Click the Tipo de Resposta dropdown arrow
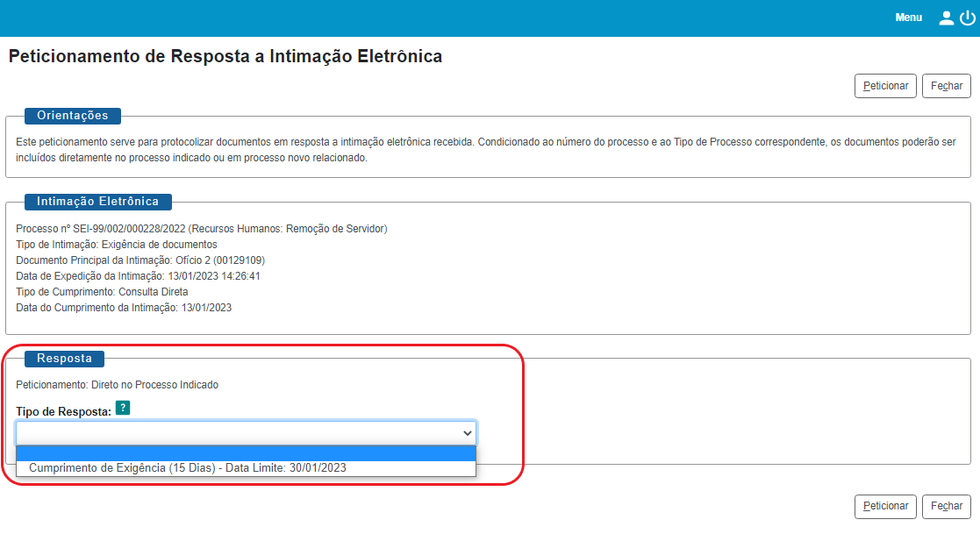The image size is (980, 534). point(467,432)
